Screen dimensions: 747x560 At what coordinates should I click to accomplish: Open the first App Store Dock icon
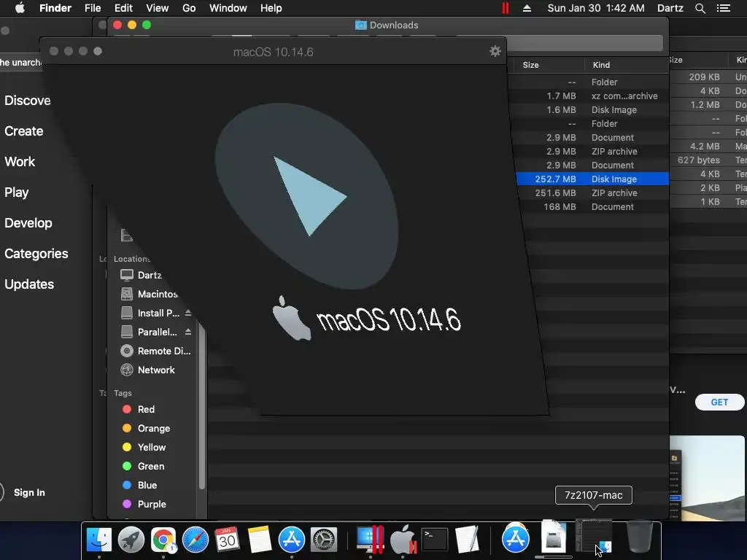click(292, 540)
